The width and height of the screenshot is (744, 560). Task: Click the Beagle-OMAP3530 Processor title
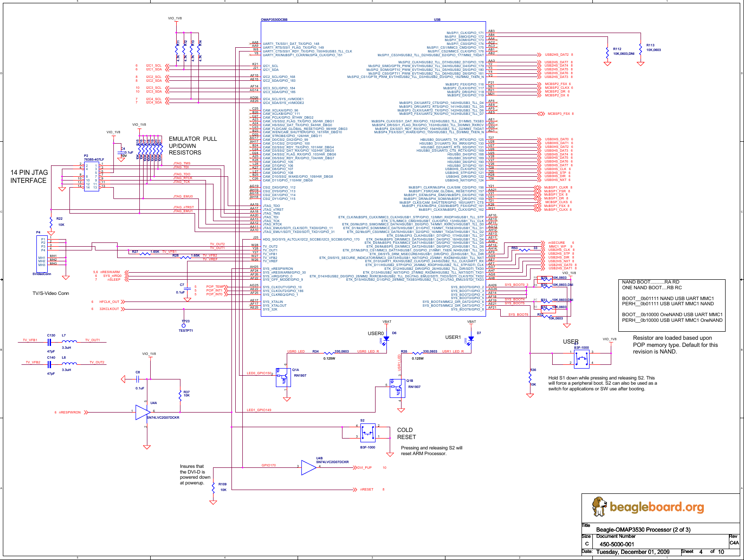pyautogui.click(x=643, y=530)
